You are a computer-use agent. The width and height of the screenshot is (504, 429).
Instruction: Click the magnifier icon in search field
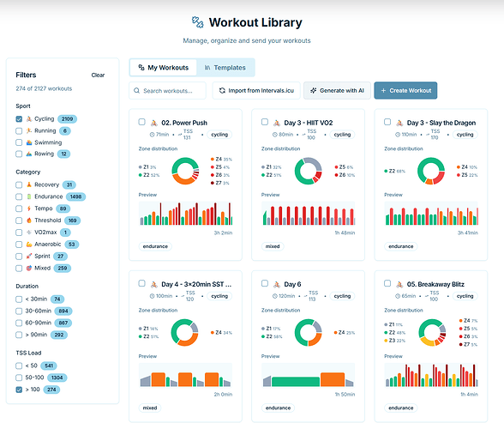click(136, 91)
